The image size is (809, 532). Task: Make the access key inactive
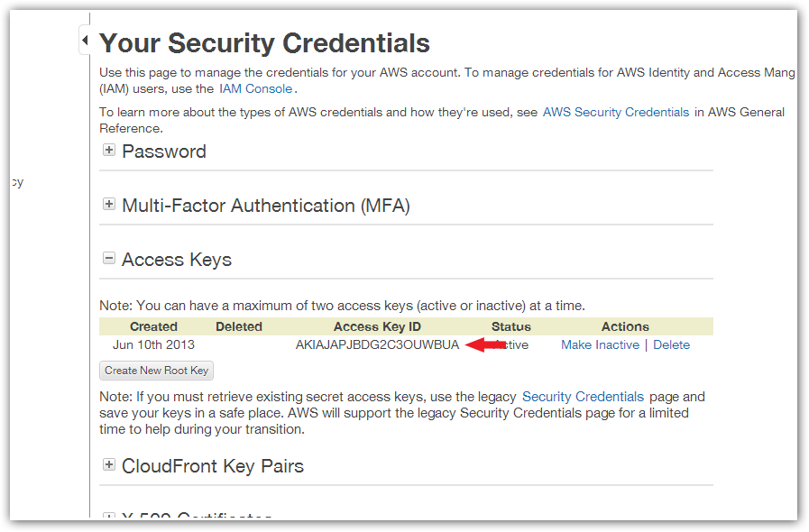coord(600,345)
